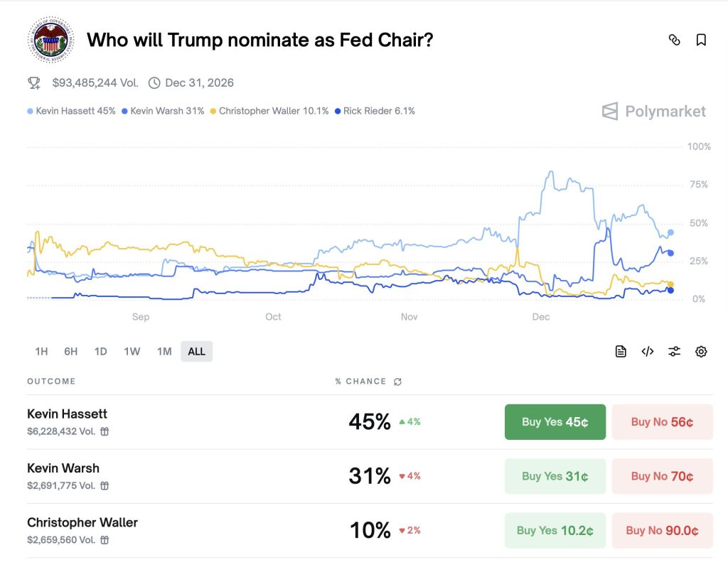
Task: Buy Yes for Kevin Hassett at 45¢
Action: click(x=555, y=422)
